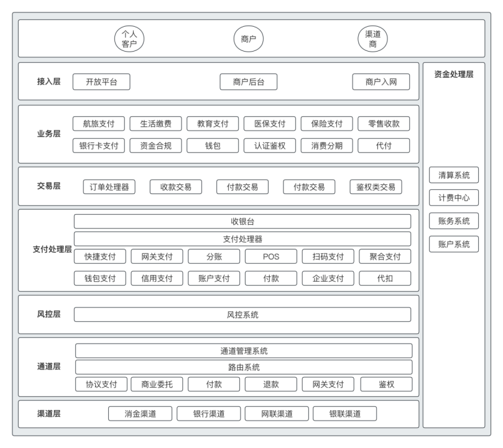The width and height of the screenshot is (503, 448).
Task: Select the 开放平台 box
Action: click(101, 82)
